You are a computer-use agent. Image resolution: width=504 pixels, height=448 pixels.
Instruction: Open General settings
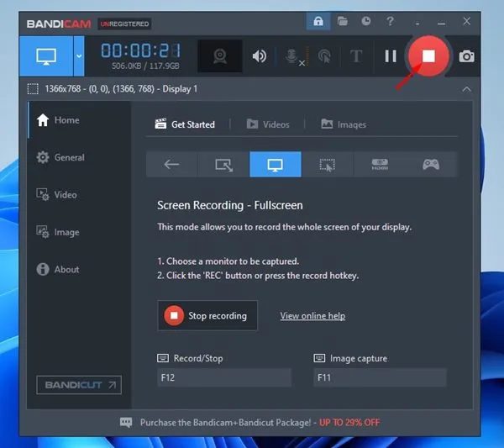click(60, 157)
